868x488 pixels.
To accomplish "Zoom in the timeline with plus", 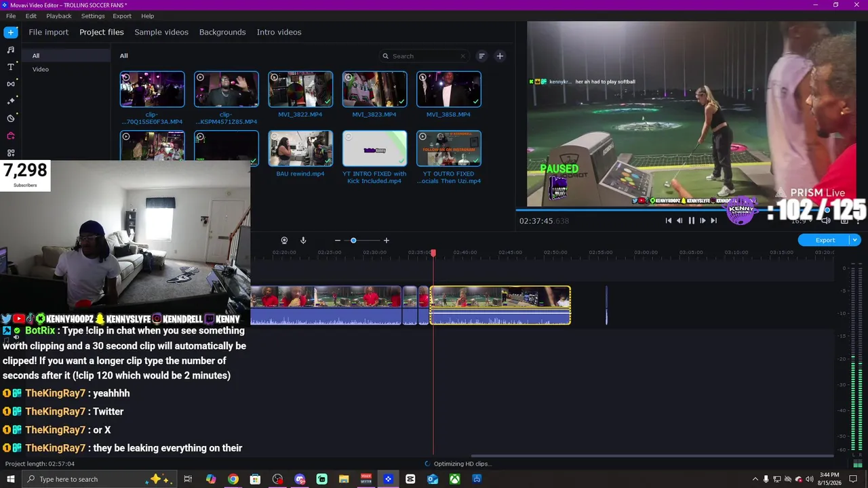I will pos(387,241).
